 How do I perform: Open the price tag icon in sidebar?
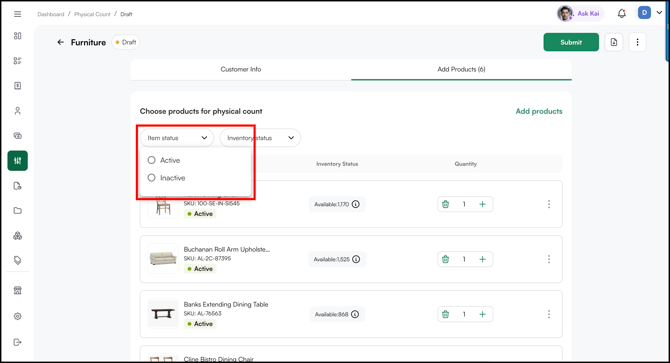tap(18, 260)
